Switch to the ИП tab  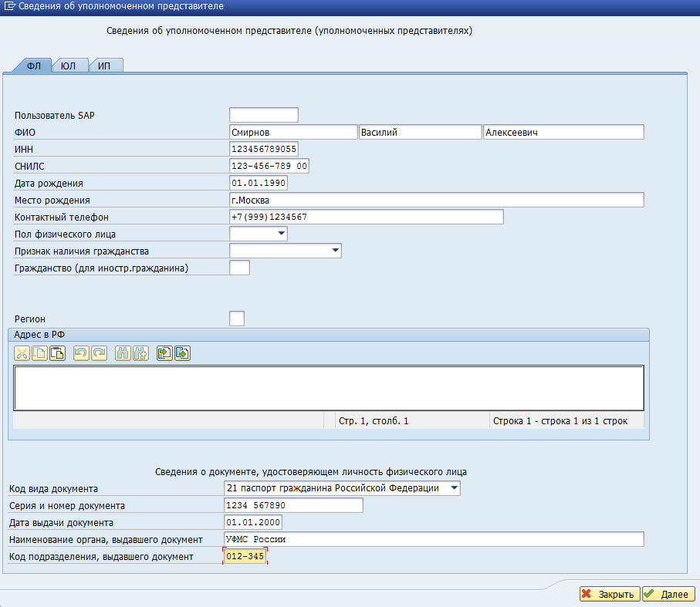[104, 66]
